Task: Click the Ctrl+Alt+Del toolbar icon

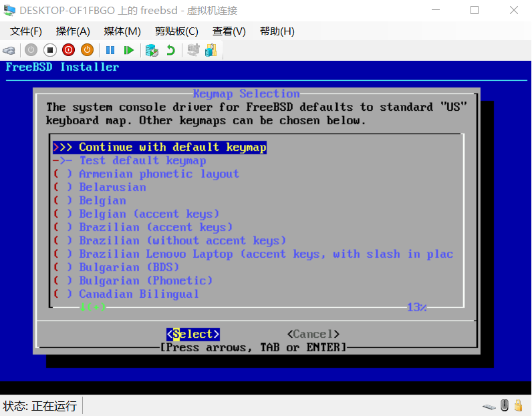Action: point(9,51)
